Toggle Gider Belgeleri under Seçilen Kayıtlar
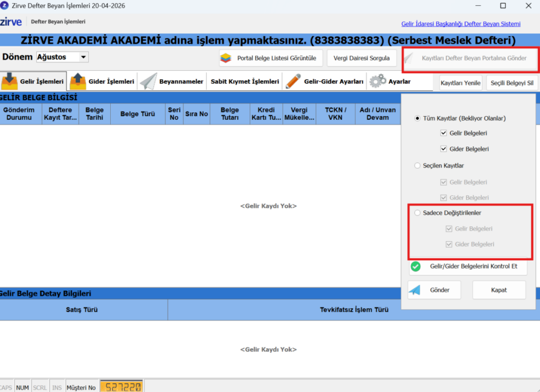540x392 pixels. pyautogui.click(x=443, y=197)
